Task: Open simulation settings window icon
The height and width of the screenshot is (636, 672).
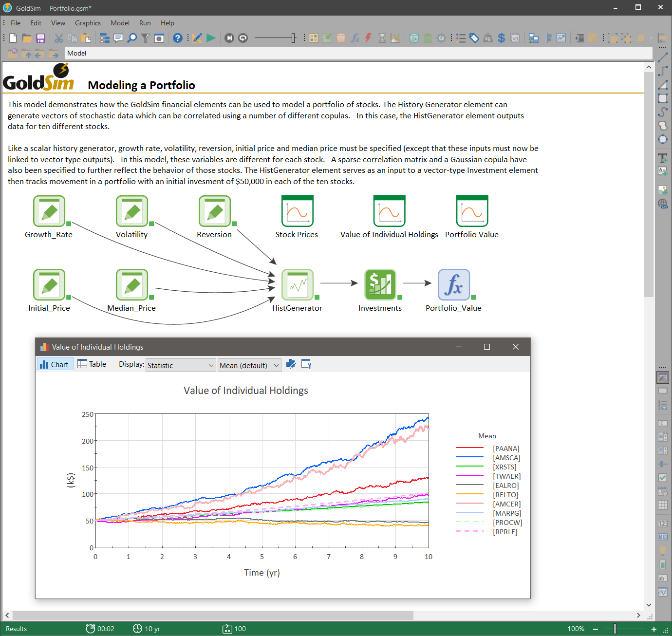Action: (x=159, y=38)
